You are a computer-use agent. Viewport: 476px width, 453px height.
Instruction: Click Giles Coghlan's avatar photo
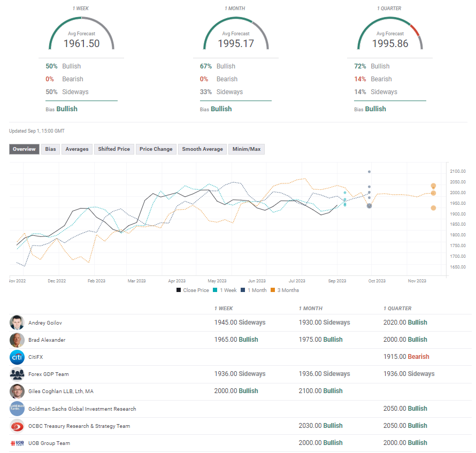tap(17, 391)
